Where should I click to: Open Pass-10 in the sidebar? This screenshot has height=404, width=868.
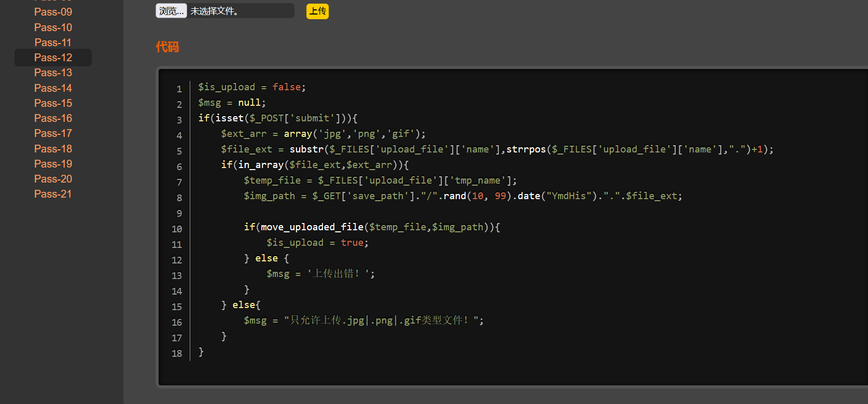click(53, 27)
